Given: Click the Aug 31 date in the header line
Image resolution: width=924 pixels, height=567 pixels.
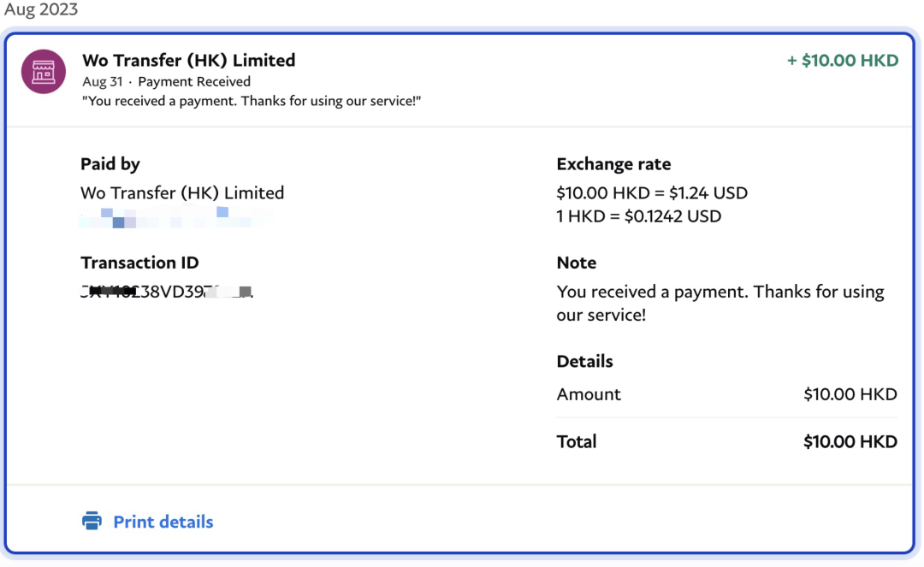Looking at the screenshot, I should (x=103, y=81).
